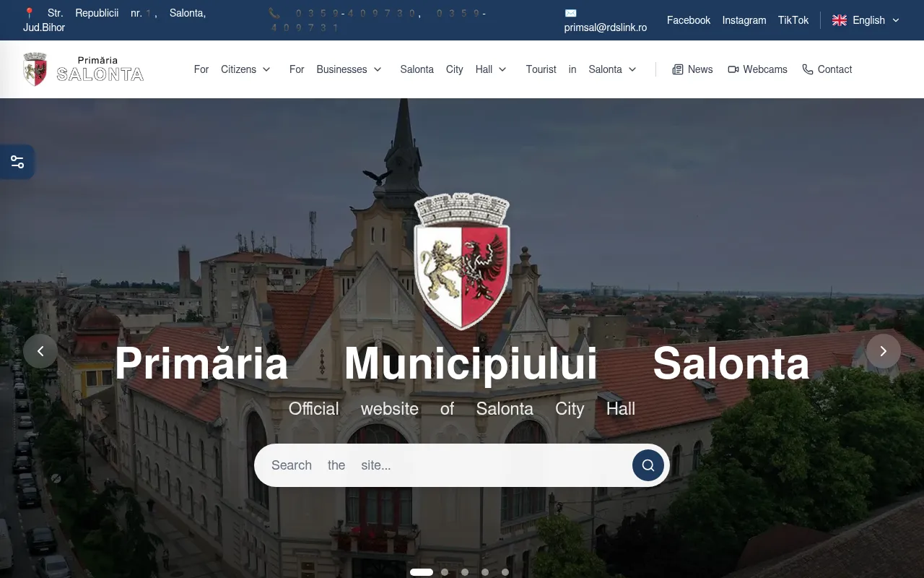Viewport: 924px width, 578px height.
Task: Visit the Facebook link
Action: (689, 20)
